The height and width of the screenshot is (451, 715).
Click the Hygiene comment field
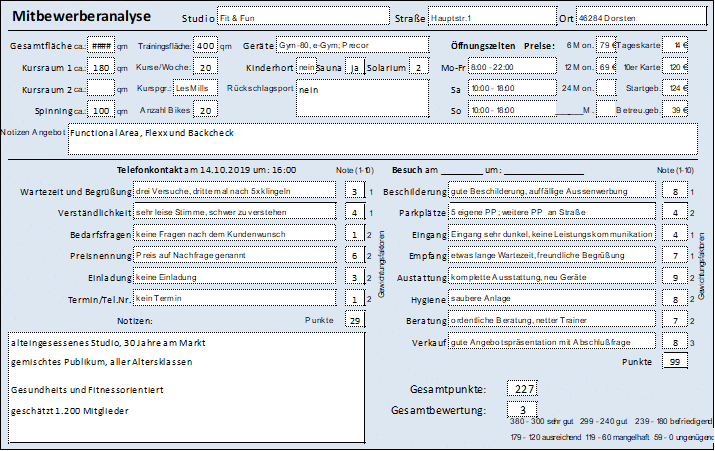pyautogui.click(x=552, y=299)
